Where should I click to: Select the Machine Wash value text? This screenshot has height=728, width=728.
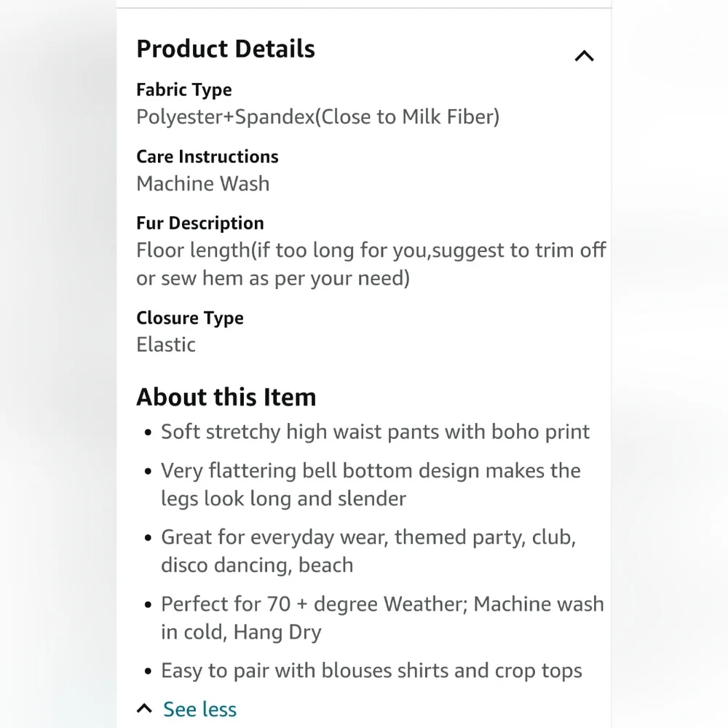[203, 183]
